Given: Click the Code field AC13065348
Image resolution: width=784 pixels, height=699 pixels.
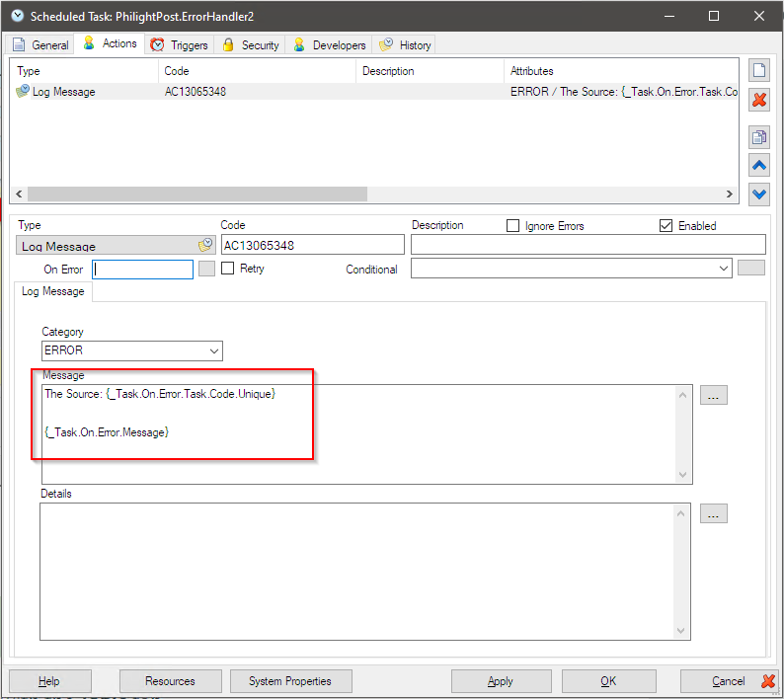Looking at the screenshot, I should coord(312,245).
